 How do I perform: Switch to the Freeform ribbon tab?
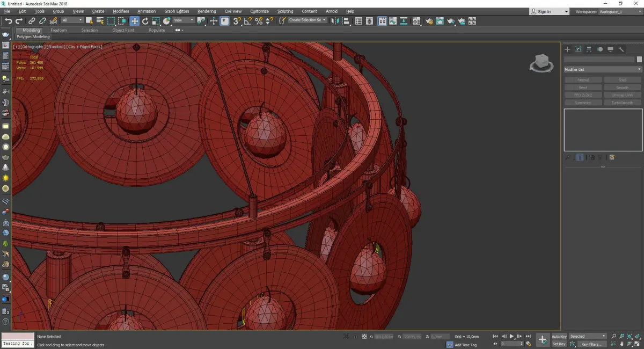58,30
